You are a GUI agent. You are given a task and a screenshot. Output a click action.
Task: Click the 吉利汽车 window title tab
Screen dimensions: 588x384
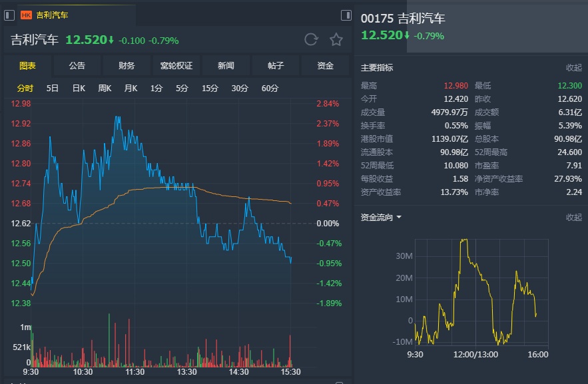pos(52,15)
